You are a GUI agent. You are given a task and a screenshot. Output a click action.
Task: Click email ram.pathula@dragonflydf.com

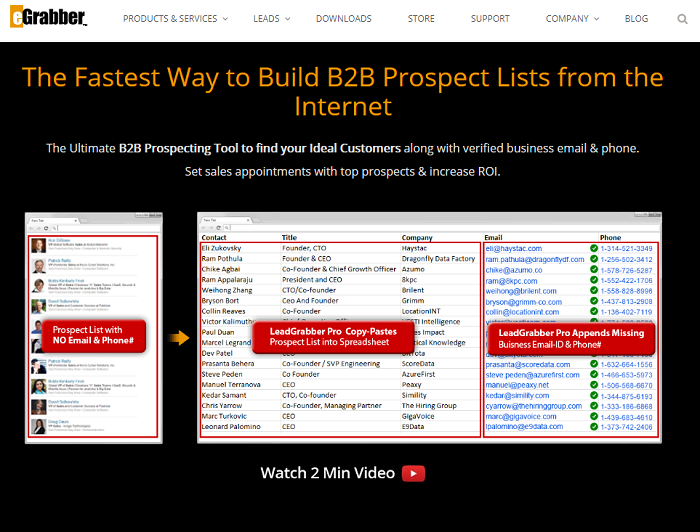coord(535,259)
